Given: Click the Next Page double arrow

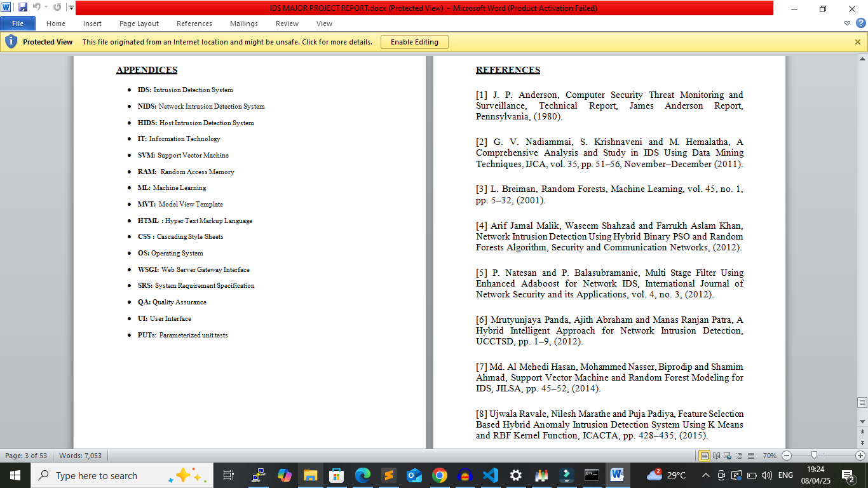Looking at the screenshot, I should pyautogui.click(x=862, y=443).
